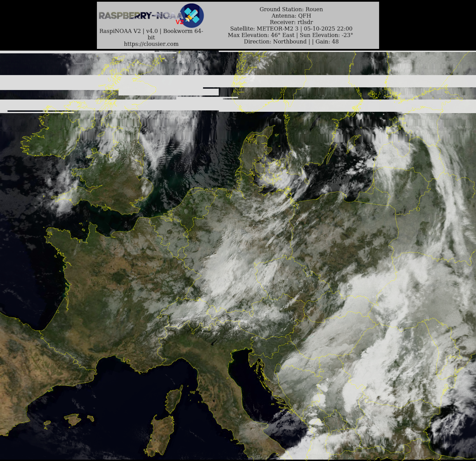Viewport: 476px width, 461px height.
Task: Click the Gain: 48 text
Action: tap(327, 41)
